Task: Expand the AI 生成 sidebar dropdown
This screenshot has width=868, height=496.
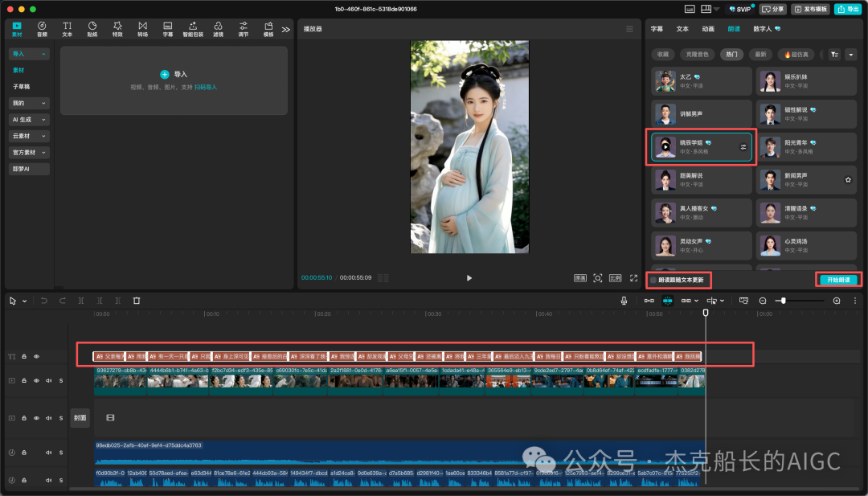Action: 43,120
